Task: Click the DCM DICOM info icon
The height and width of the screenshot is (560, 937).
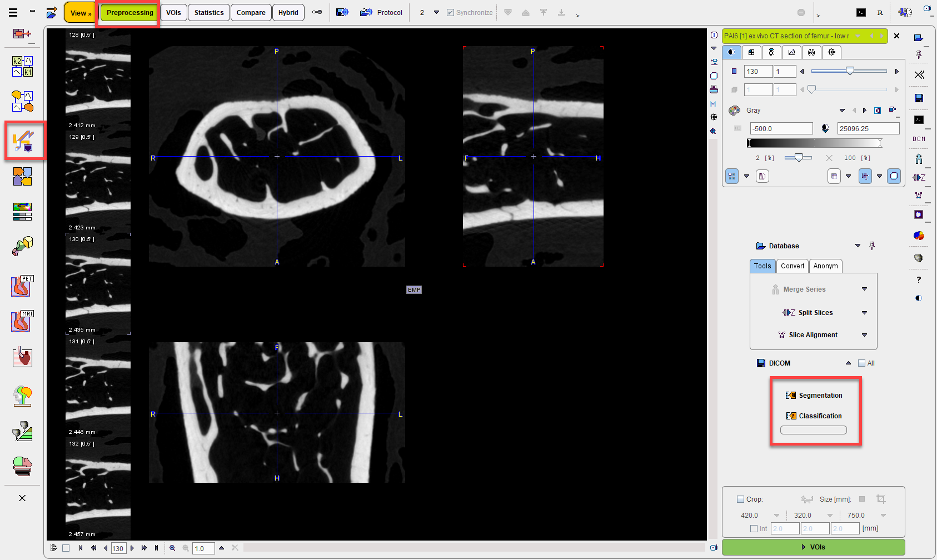Action: point(919,139)
